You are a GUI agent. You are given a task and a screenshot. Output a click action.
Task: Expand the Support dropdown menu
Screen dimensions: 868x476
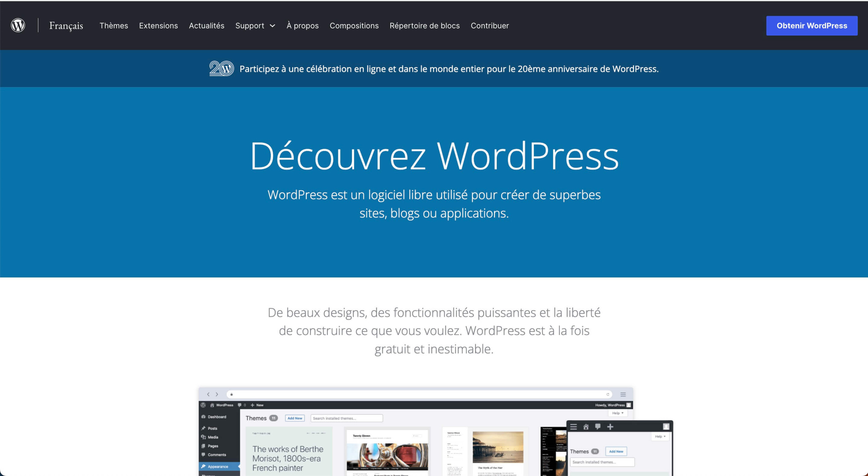(255, 26)
